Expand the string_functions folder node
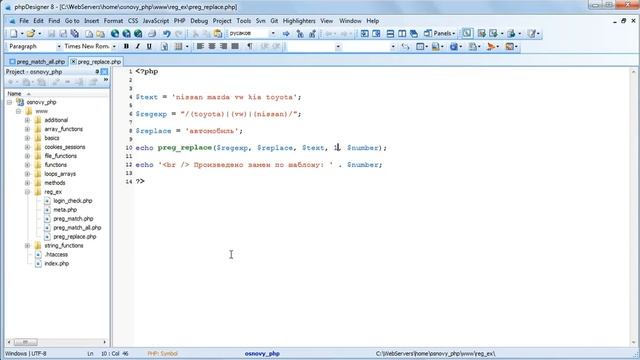The height and width of the screenshot is (360, 640). pos(27,246)
